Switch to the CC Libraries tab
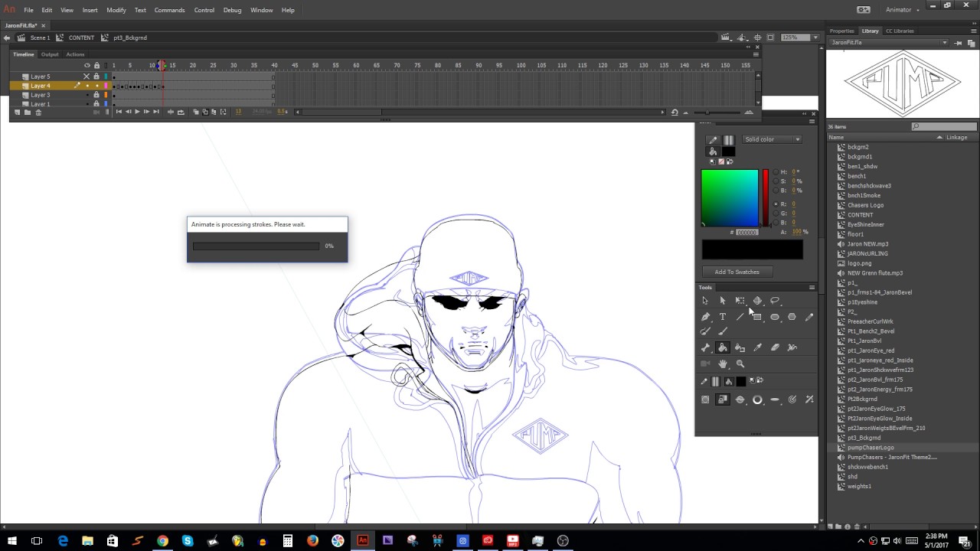Viewport: 980px width, 551px height. point(900,31)
